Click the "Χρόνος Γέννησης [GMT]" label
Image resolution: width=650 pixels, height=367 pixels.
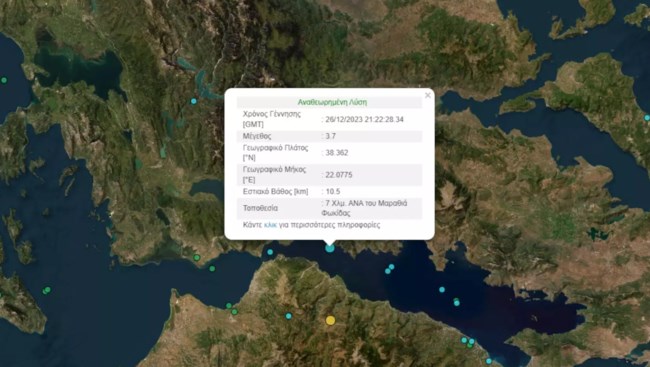[272, 119]
